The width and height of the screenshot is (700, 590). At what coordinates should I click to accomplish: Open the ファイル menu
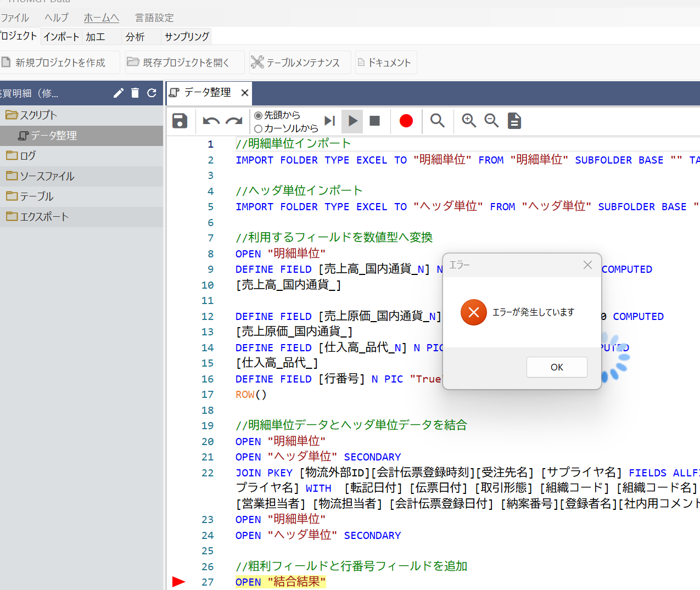pos(15,18)
